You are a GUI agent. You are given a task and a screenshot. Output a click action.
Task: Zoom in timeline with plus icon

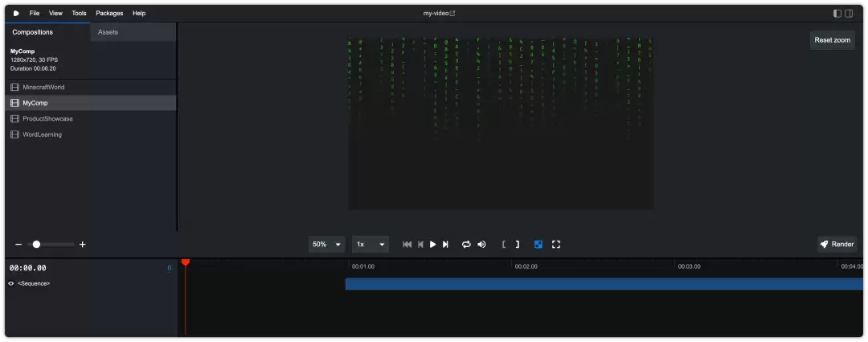pyautogui.click(x=83, y=245)
